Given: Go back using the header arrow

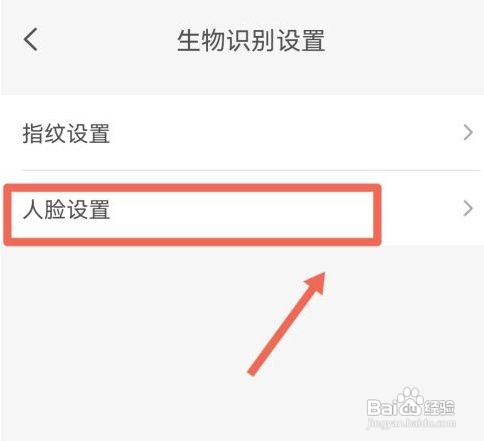Looking at the screenshot, I should coord(31,40).
